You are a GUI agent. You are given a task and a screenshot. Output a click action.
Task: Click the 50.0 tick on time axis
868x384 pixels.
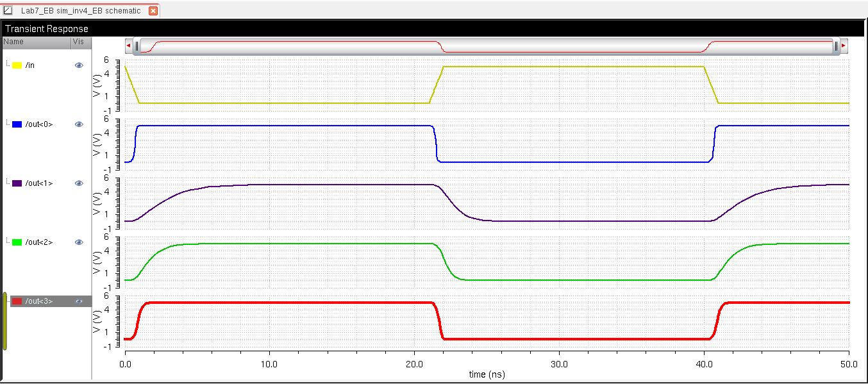849,363
